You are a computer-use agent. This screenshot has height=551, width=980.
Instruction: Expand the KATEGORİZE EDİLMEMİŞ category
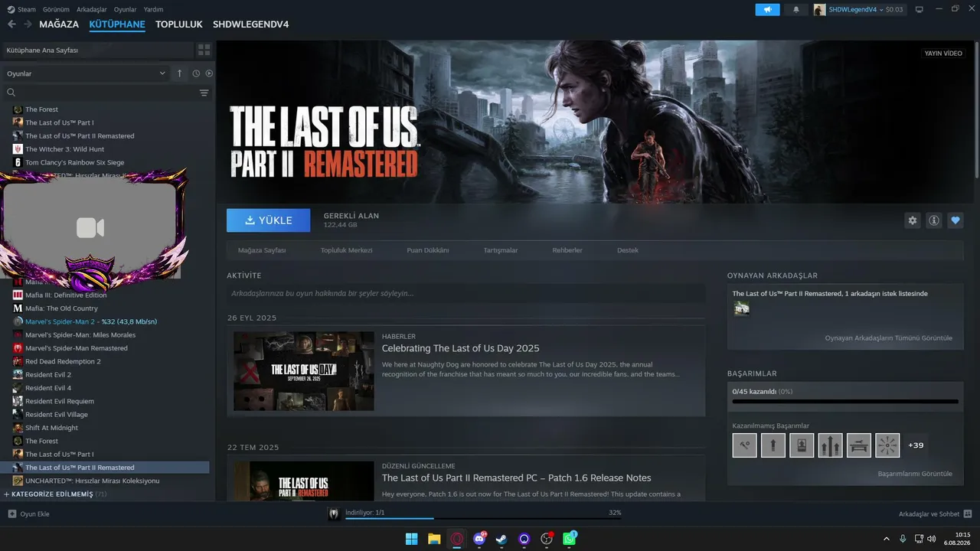tap(55, 494)
